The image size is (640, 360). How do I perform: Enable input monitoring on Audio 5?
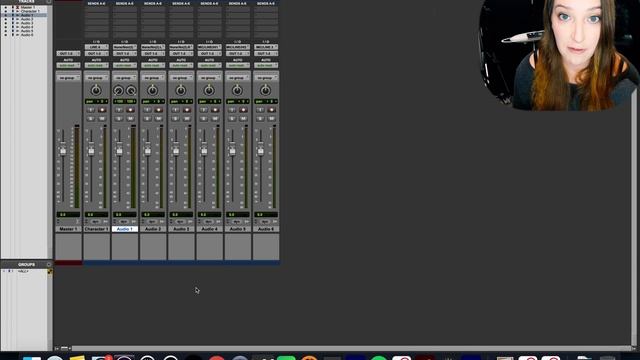click(231, 110)
